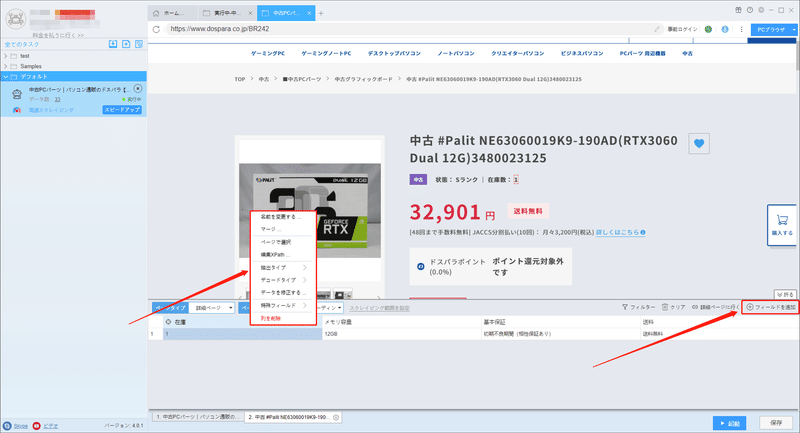Expand the test folder
The image size is (800, 433).
[6, 56]
